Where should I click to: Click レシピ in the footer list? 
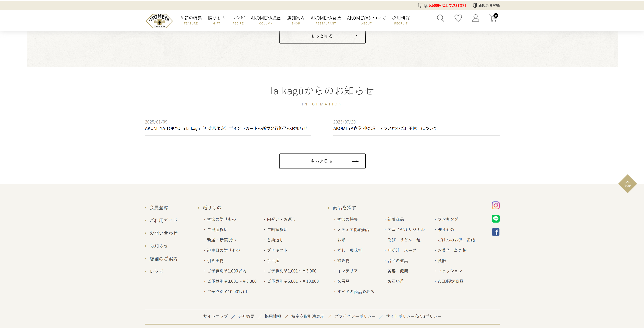pyautogui.click(x=156, y=271)
